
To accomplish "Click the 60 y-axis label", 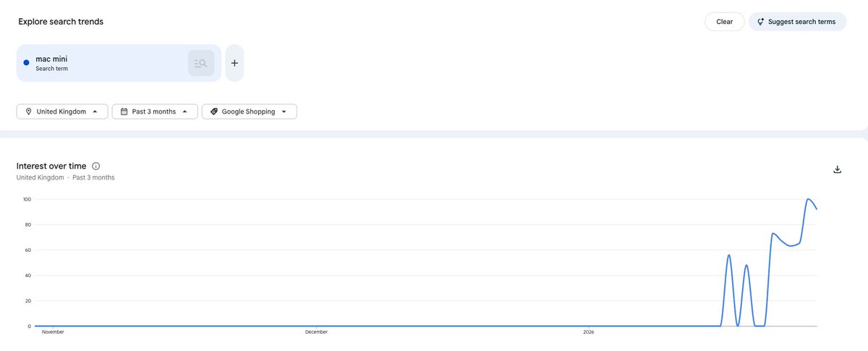I will (27, 250).
